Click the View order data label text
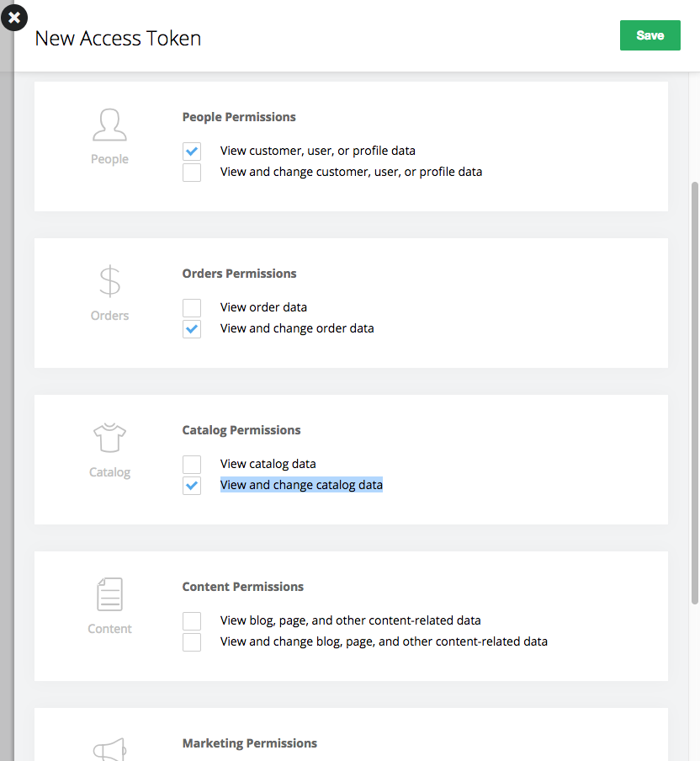 click(x=263, y=307)
